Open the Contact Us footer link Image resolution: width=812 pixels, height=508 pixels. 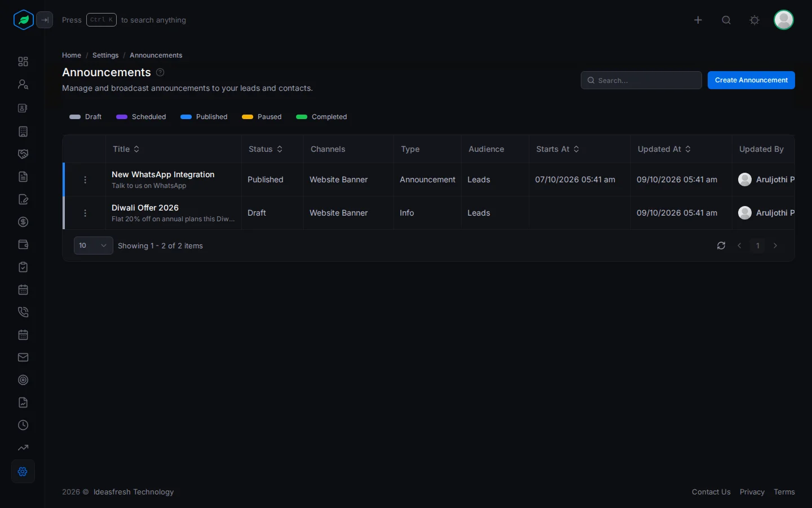tap(711, 492)
